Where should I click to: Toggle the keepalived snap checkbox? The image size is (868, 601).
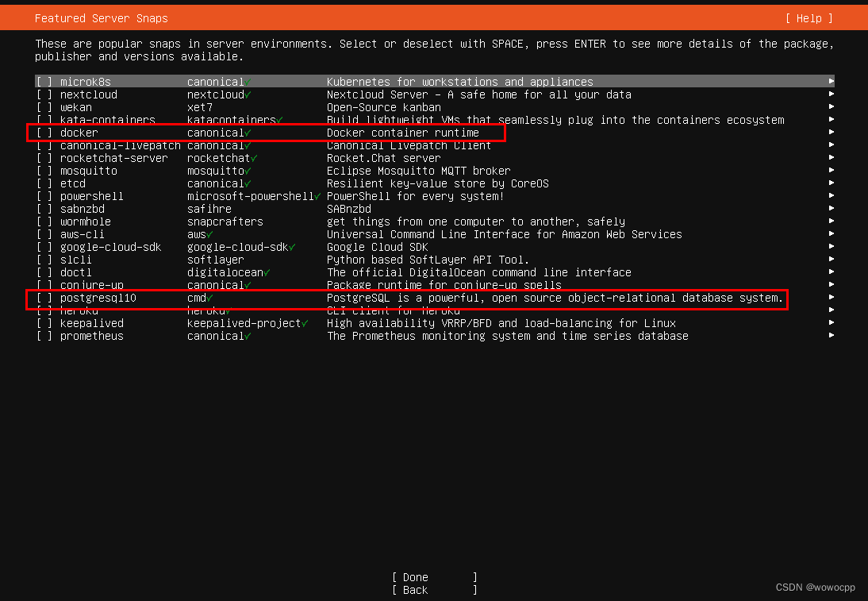(44, 323)
